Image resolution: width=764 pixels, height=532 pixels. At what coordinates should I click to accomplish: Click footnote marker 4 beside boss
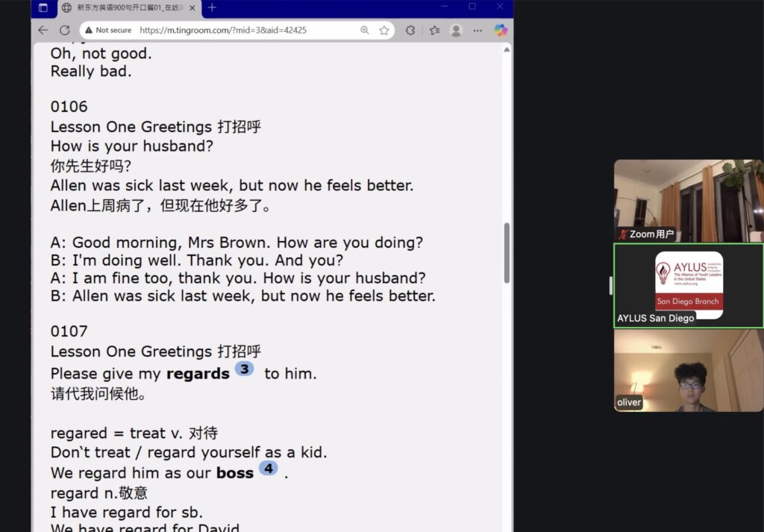tap(268, 468)
